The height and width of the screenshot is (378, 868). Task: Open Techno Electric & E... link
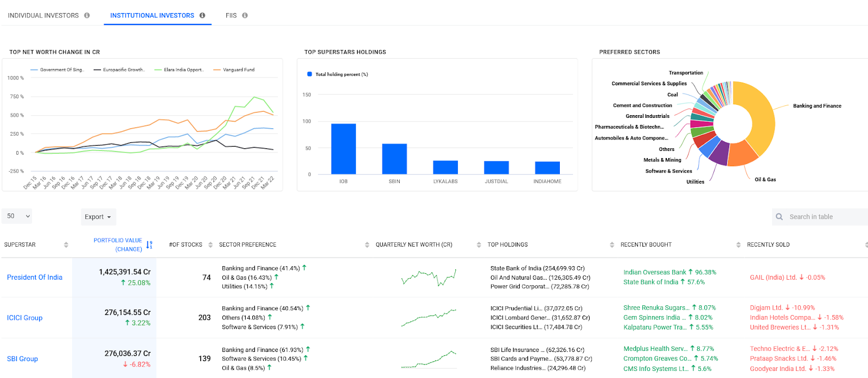pyautogui.click(x=780, y=349)
